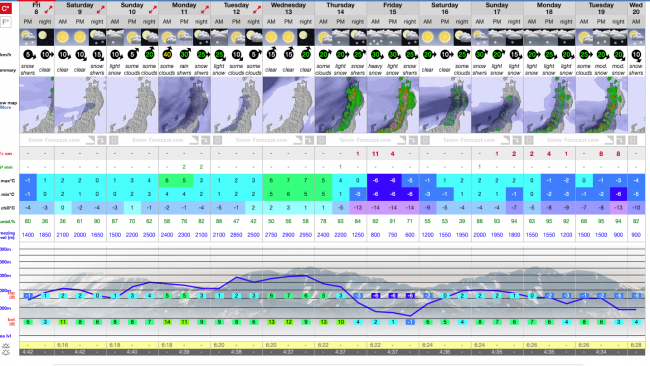Click the Thursday 14 night 25 km/h wind icon
The width and height of the screenshot is (650, 366).
tap(358, 54)
